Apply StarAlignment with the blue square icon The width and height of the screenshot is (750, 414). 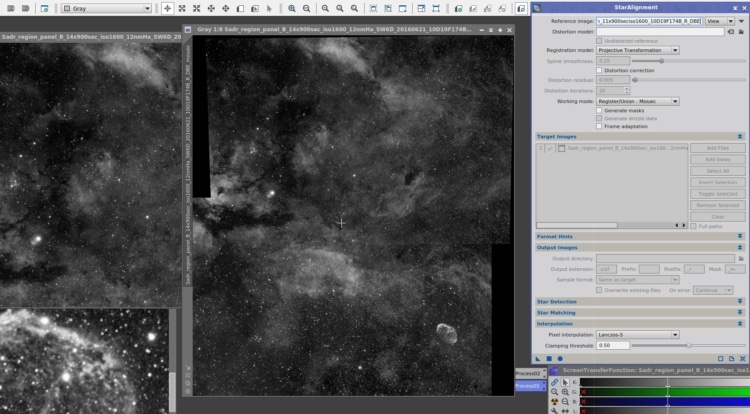549,359
